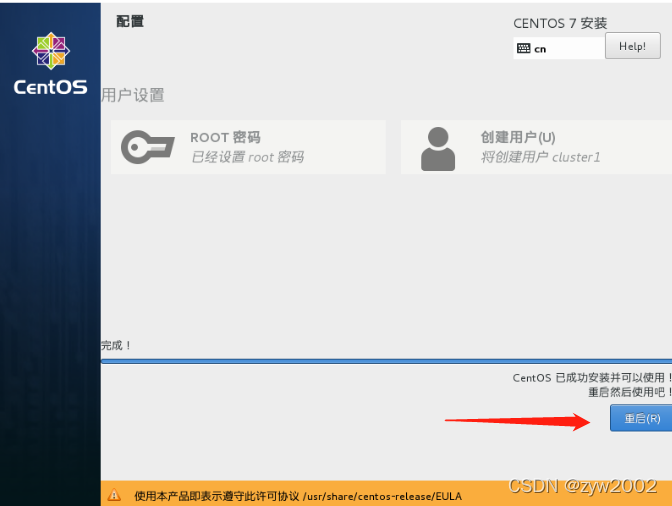This screenshot has width=672, height=506.
Task: Click the 配置 heading
Action: (x=130, y=21)
